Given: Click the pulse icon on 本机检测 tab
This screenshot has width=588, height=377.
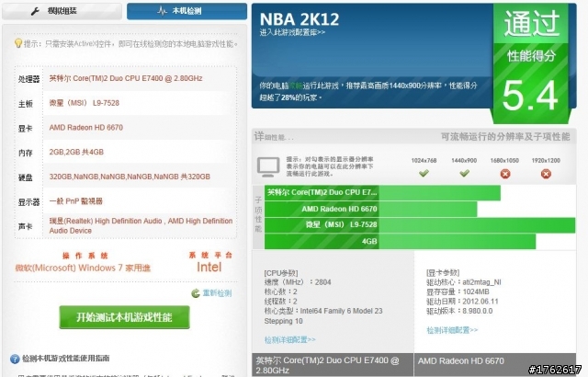Looking at the screenshot, I should [162, 11].
